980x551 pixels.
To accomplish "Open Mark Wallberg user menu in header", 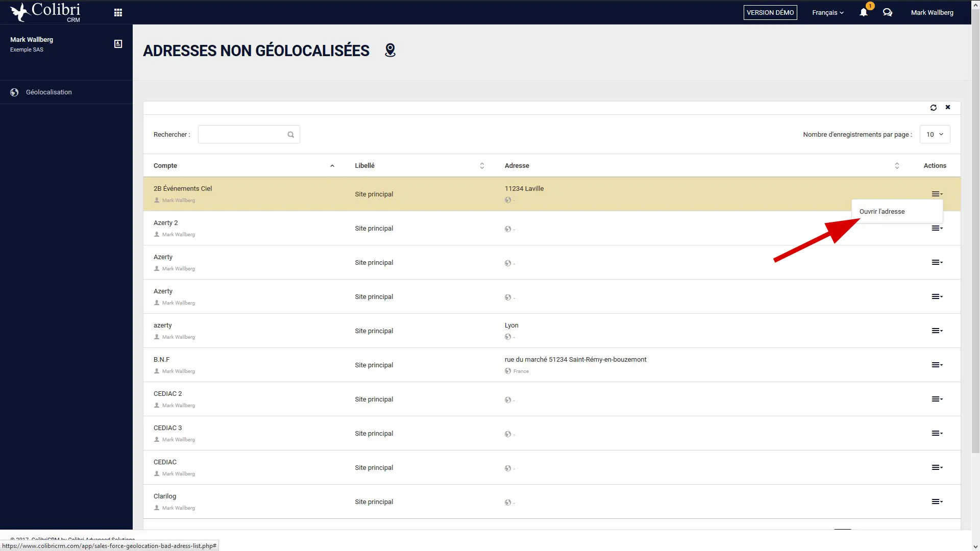I will [932, 13].
